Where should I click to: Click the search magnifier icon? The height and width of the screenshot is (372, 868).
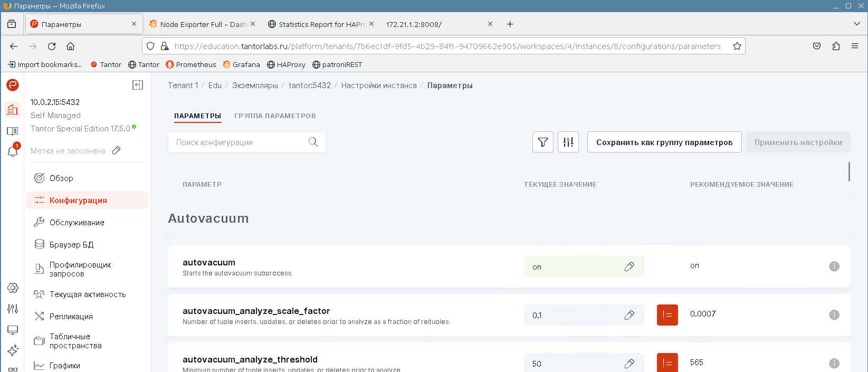[313, 142]
